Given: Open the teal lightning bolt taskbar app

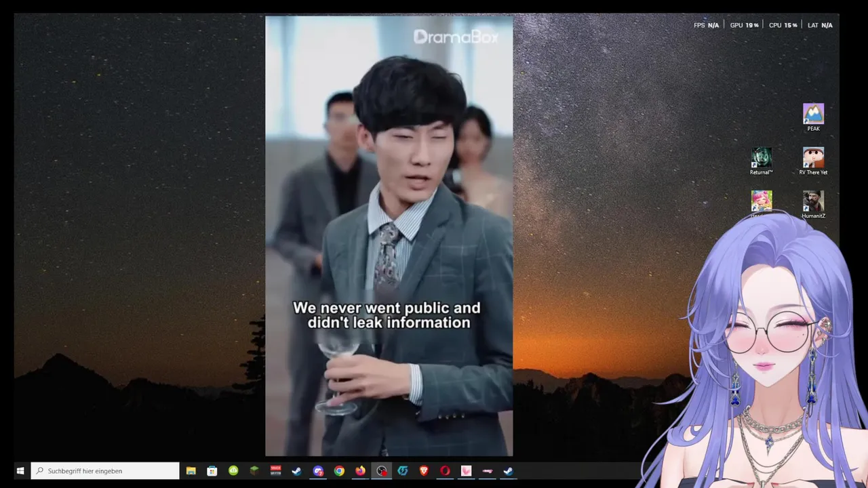Looking at the screenshot, I should click(x=403, y=470).
